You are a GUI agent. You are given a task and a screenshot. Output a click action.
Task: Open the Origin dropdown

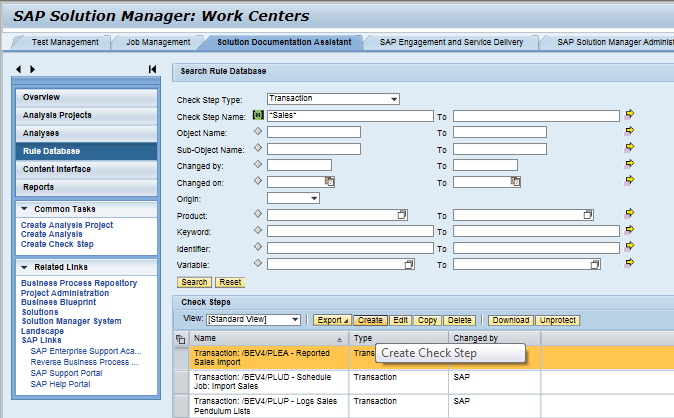(314, 198)
